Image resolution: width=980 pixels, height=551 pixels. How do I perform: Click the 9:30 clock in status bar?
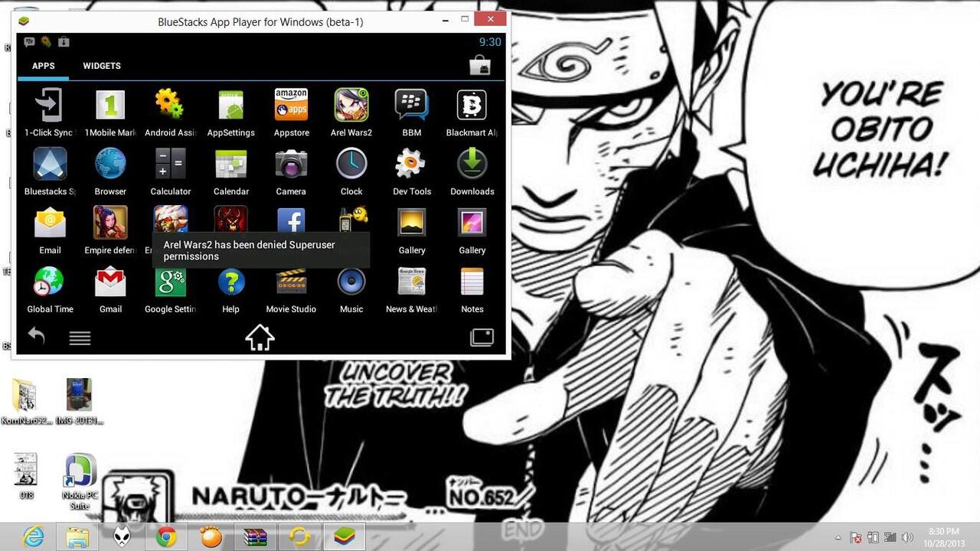click(x=490, y=42)
